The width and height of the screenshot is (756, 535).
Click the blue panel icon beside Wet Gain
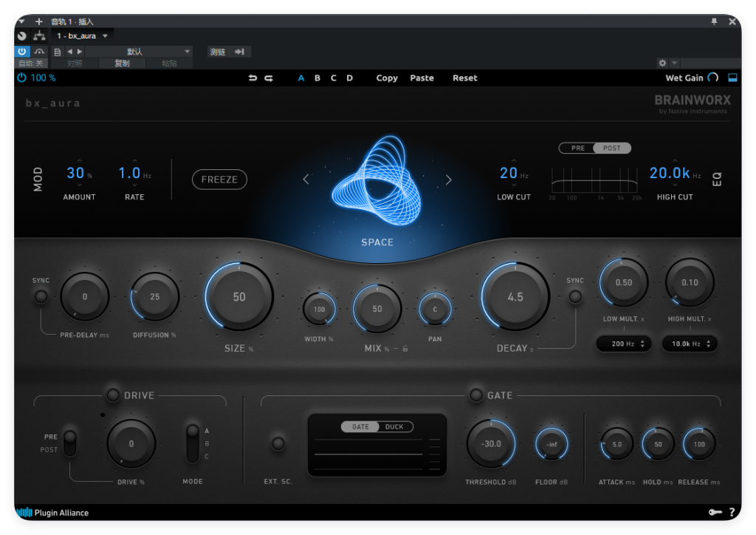click(732, 78)
